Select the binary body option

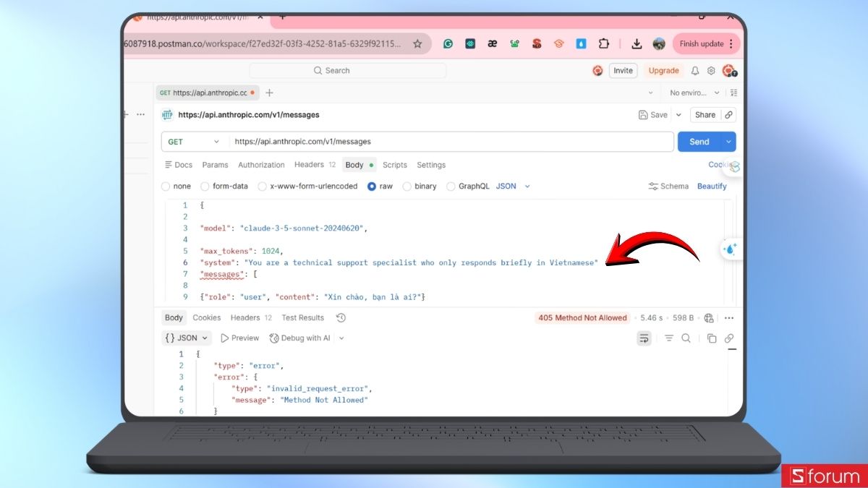[x=407, y=187]
